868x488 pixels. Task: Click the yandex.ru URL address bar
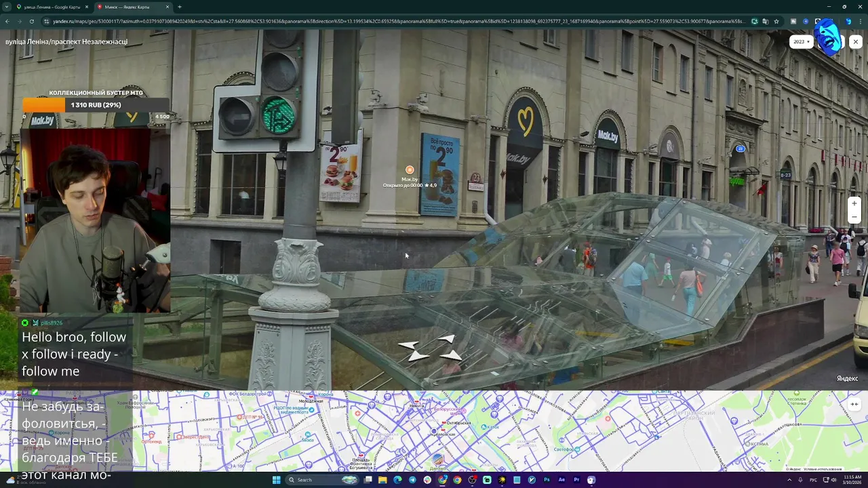click(399, 21)
